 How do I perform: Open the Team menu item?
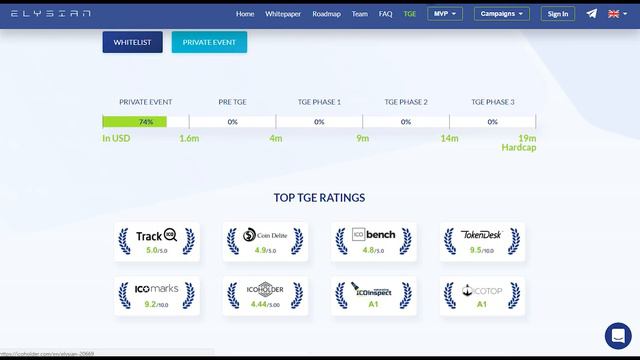point(360,14)
